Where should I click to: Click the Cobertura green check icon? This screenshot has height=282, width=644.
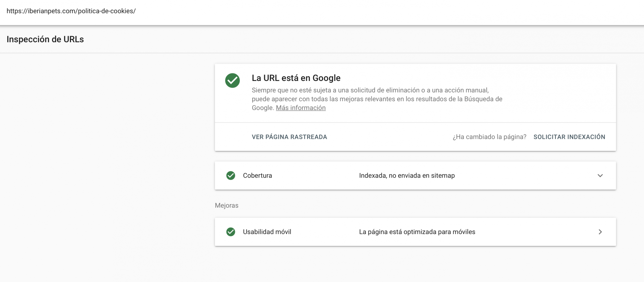[231, 175]
